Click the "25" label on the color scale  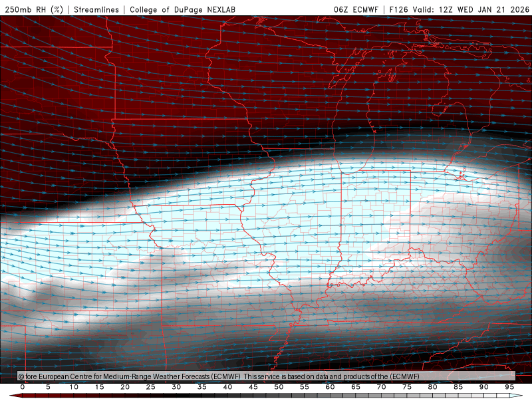pos(151,387)
